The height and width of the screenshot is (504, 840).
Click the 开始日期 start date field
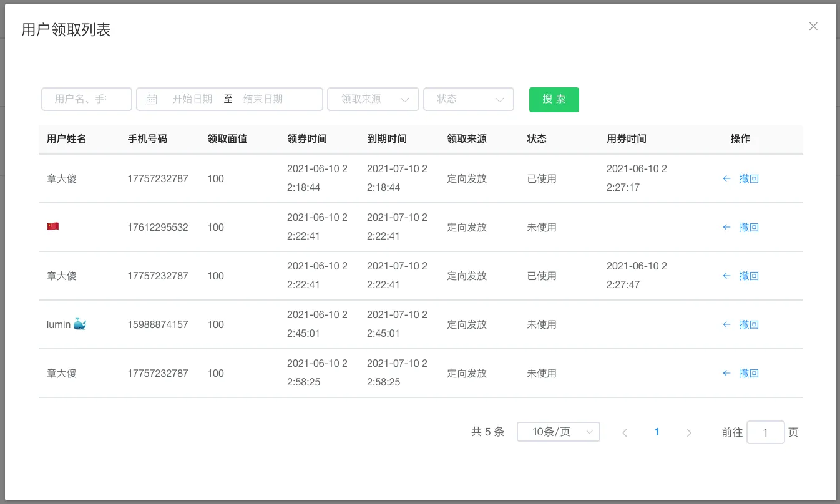(x=192, y=99)
